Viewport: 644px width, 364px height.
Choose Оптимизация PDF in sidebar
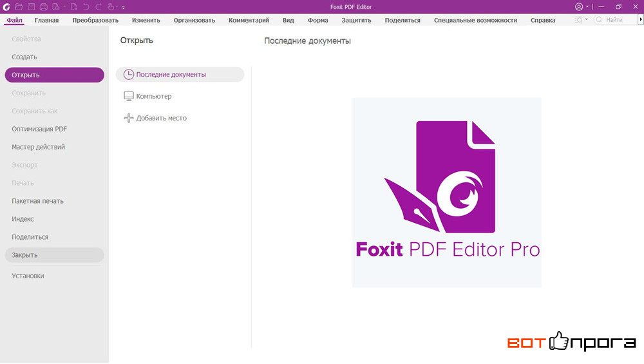click(x=54, y=129)
